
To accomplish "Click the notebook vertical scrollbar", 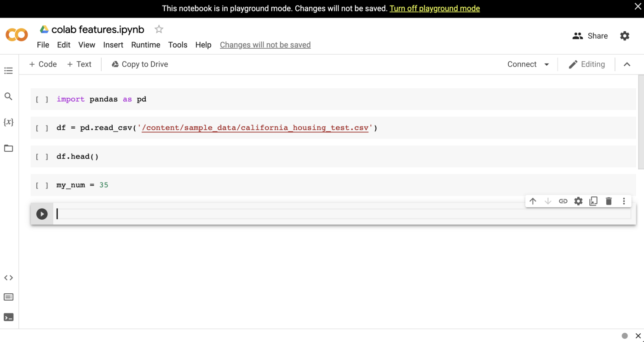I will [x=641, y=122].
